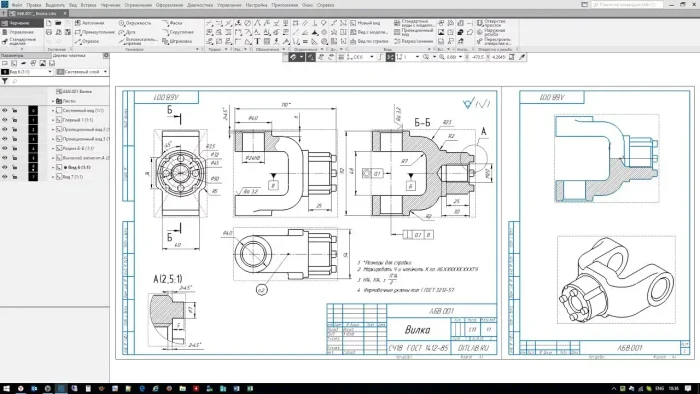Viewport: 700px width, 394px height.
Task: Select the Скругление fillet tool
Action: (x=178, y=32)
